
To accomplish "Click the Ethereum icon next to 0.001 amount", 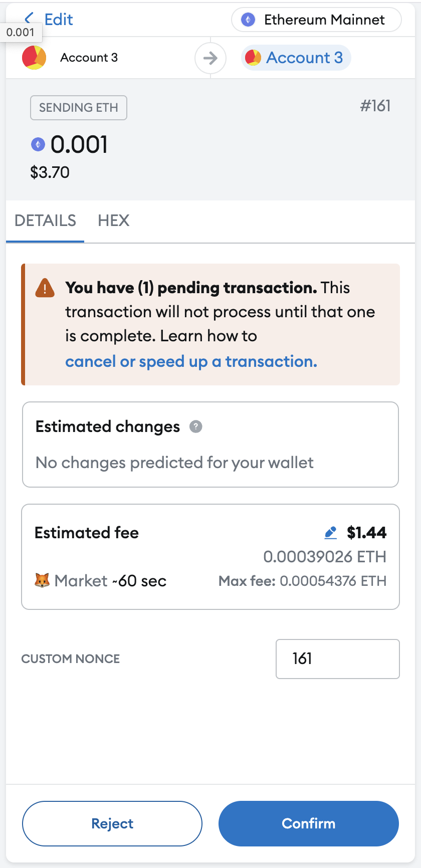I will tap(38, 145).
